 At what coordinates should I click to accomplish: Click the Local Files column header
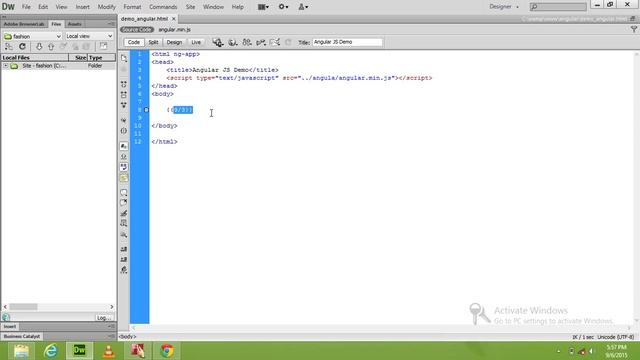tap(35, 58)
